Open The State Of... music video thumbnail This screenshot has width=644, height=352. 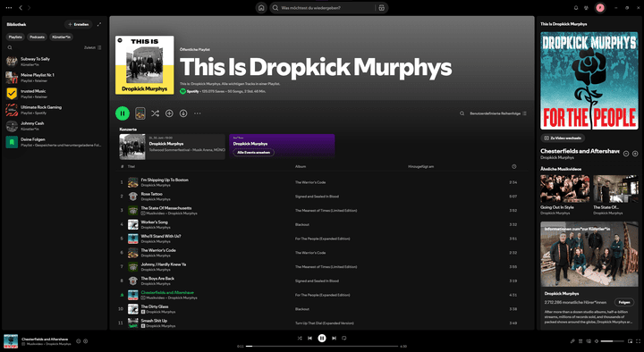615,189
